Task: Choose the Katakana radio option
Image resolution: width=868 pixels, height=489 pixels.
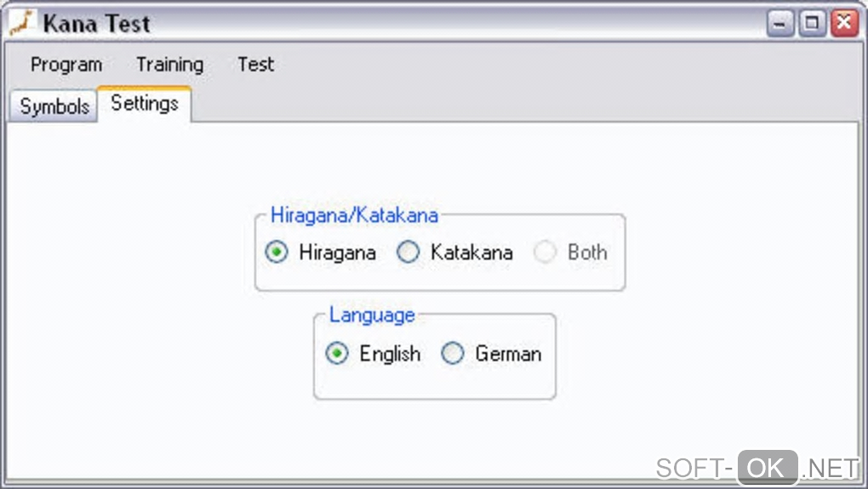Action: pos(409,253)
